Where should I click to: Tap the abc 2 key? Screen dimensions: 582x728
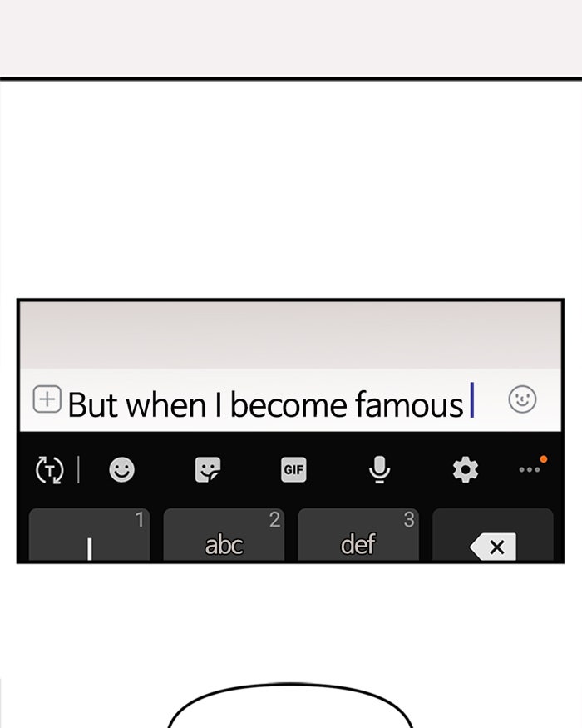pos(224,535)
